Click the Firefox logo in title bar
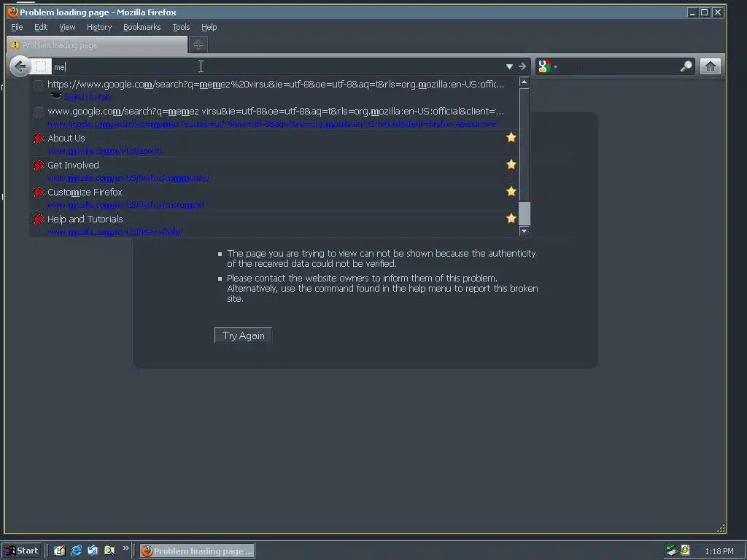This screenshot has width=747, height=560. [13, 12]
